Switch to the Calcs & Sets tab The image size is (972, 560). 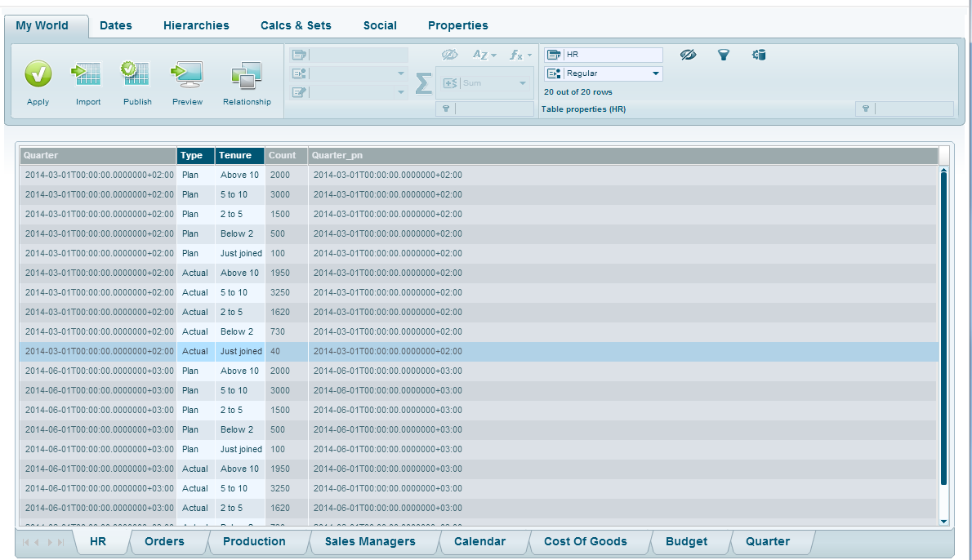pyautogui.click(x=296, y=25)
